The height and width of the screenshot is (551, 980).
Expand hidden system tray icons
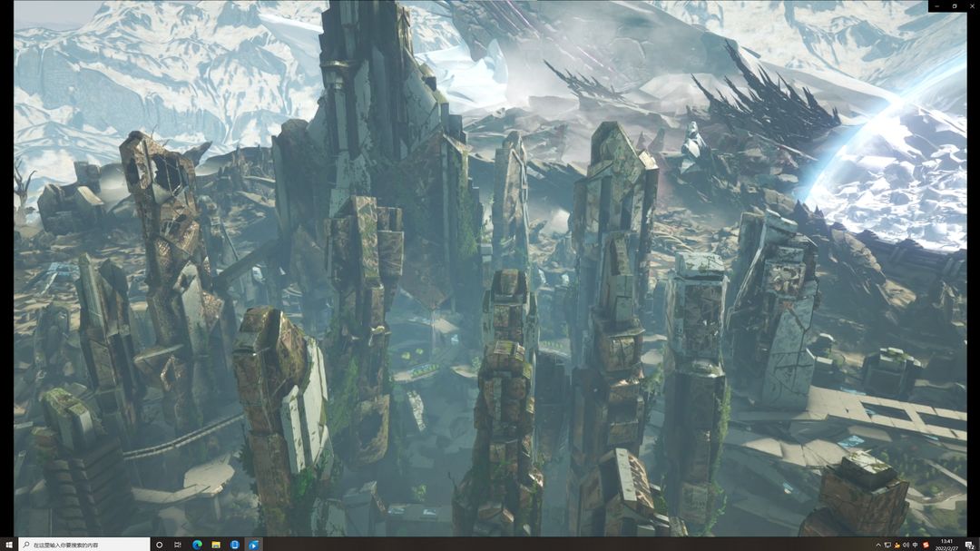[878, 545]
